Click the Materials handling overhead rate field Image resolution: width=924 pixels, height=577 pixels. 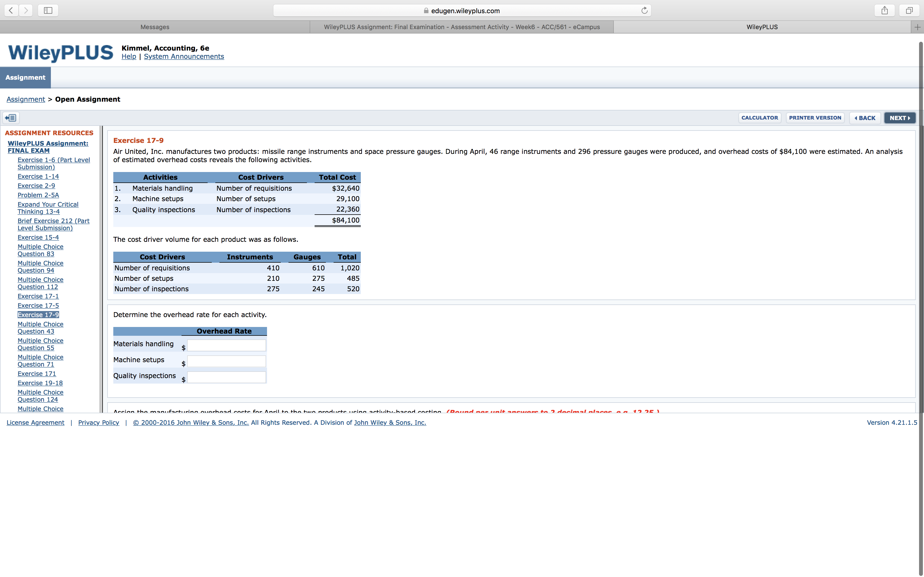coord(226,345)
